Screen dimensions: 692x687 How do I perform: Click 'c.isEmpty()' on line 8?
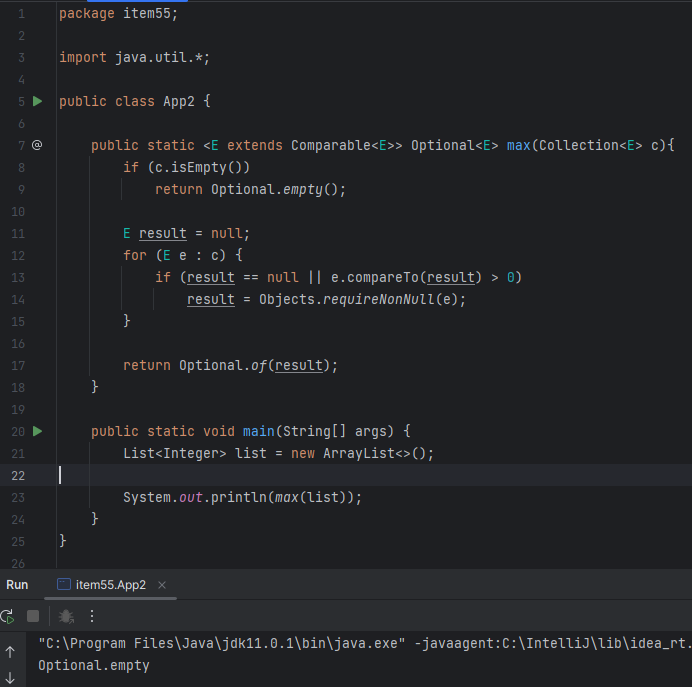(198, 167)
